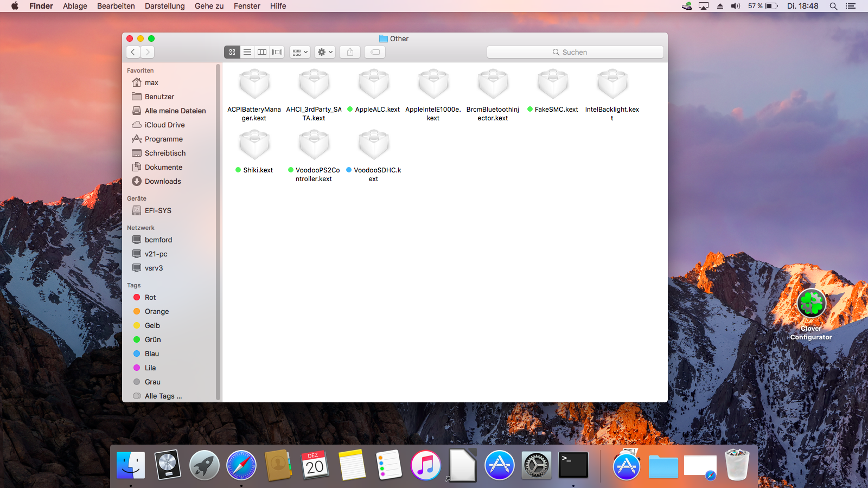
Task: Open the Bearbeiten menu
Action: tap(116, 6)
